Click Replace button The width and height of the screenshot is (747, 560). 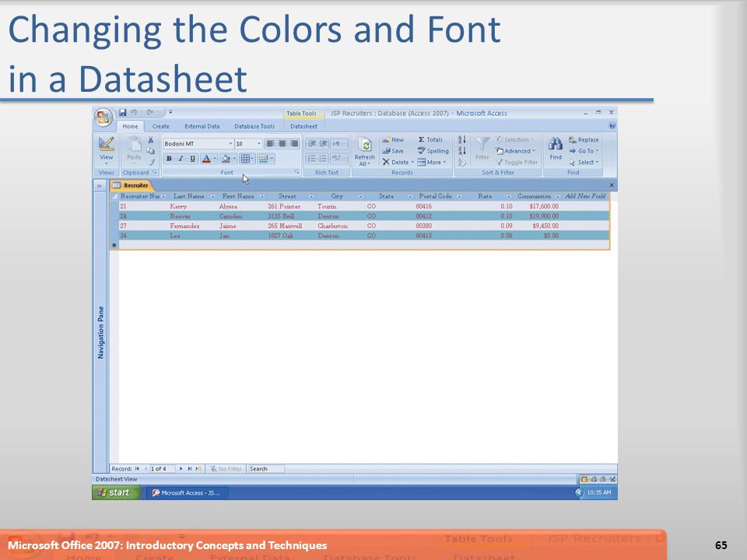tap(584, 139)
